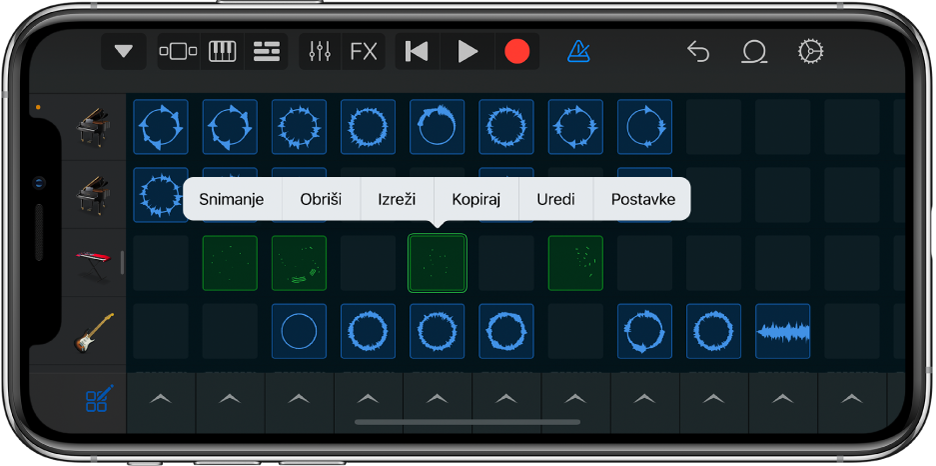Open the keyboard instrument view
Image resolution: width=936 pixels, height=466 pixels.
(x=222, y=52)
